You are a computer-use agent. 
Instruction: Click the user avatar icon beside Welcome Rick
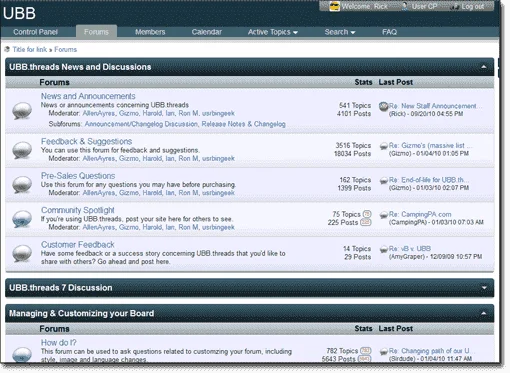334,6
